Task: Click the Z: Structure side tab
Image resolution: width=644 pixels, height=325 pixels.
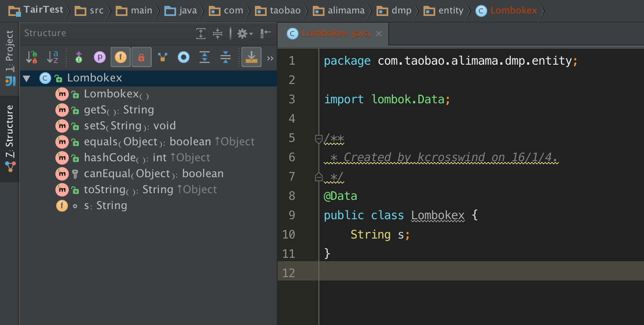Action: coord(9,139)
